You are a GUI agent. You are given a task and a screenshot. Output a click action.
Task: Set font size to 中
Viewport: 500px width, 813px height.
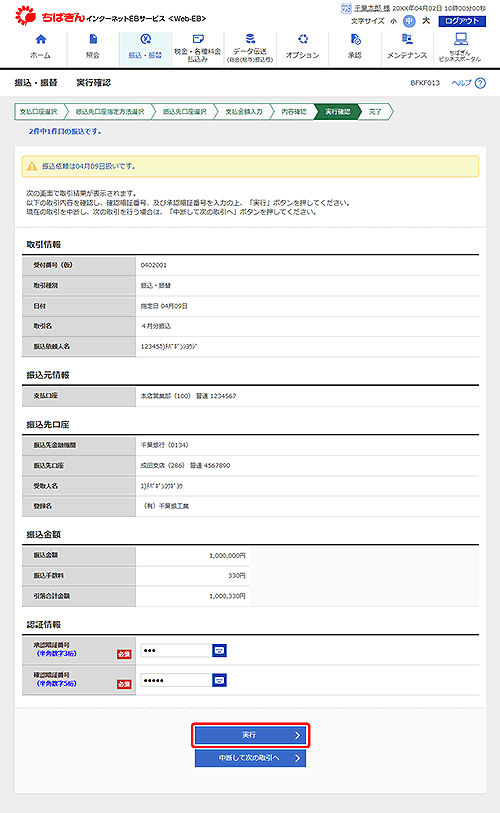tap(409, 21)
